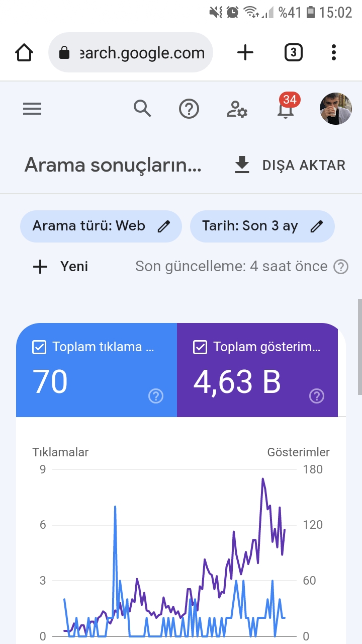Screen dimensions: 362x644
Task: Open Chrome three-dot overflow menu
Action: tap(334, 52)
